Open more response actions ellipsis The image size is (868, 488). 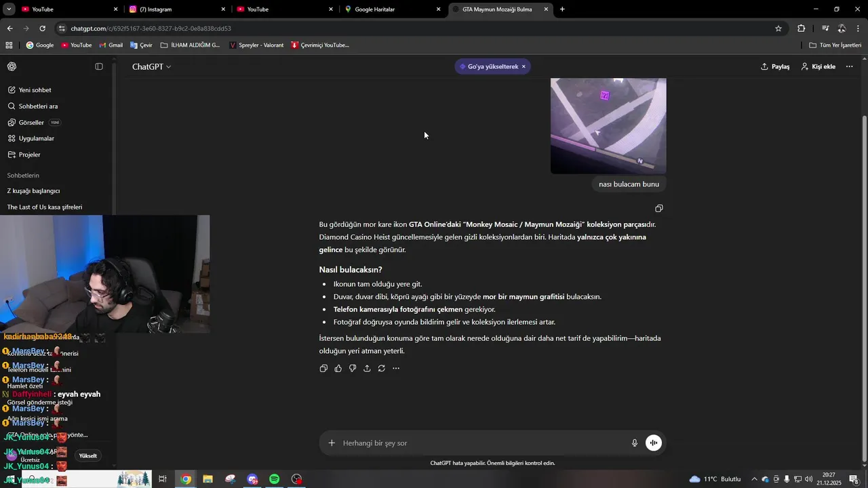pos(396,368)
